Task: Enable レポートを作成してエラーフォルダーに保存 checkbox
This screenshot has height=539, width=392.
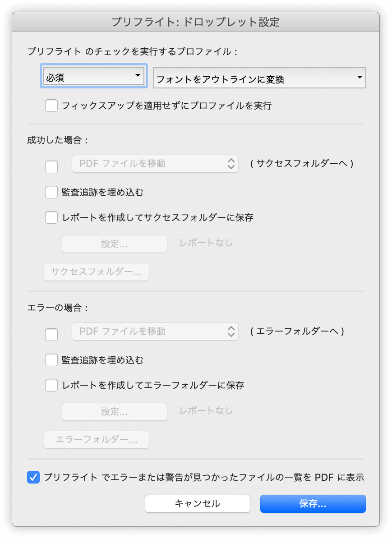Action: [51, 385]
